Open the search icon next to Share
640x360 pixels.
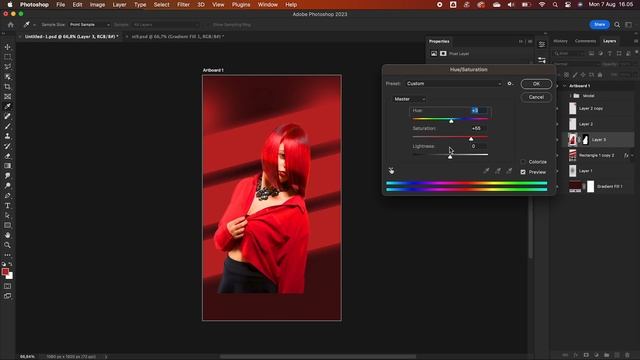tap(617, 24)
